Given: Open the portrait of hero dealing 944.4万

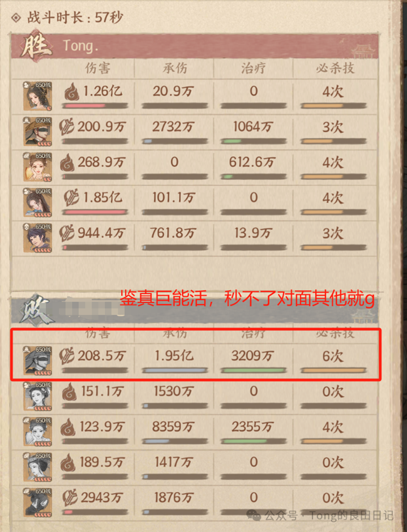Looking at the screenshot, I should point(38,237).
